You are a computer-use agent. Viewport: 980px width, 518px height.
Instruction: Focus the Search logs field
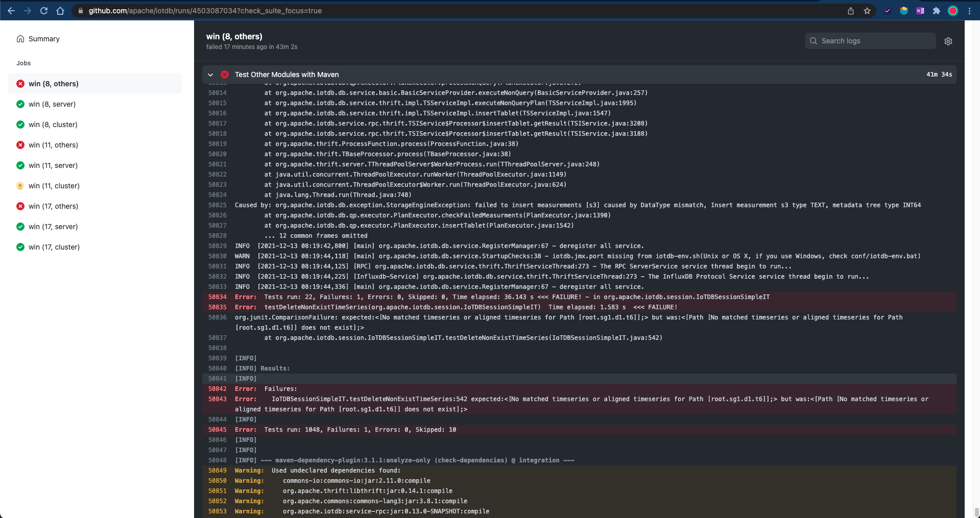pyautogui.click(x=871, y=41)
